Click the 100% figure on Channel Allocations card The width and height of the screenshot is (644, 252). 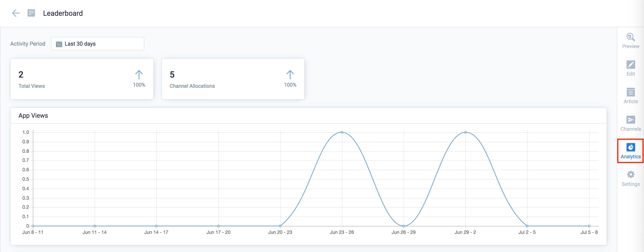[290, 85]
